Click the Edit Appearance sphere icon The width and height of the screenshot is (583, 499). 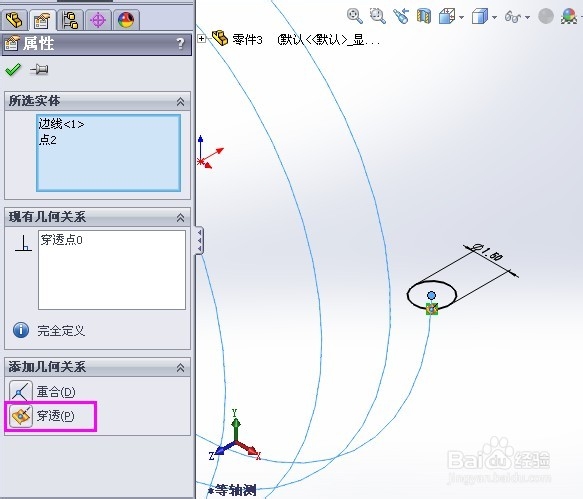[546, 16]
